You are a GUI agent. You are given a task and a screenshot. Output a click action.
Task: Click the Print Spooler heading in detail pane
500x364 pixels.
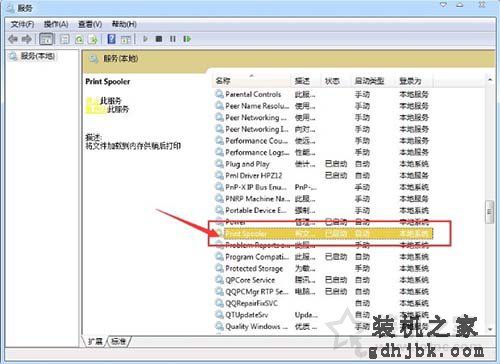pos(108,82)
